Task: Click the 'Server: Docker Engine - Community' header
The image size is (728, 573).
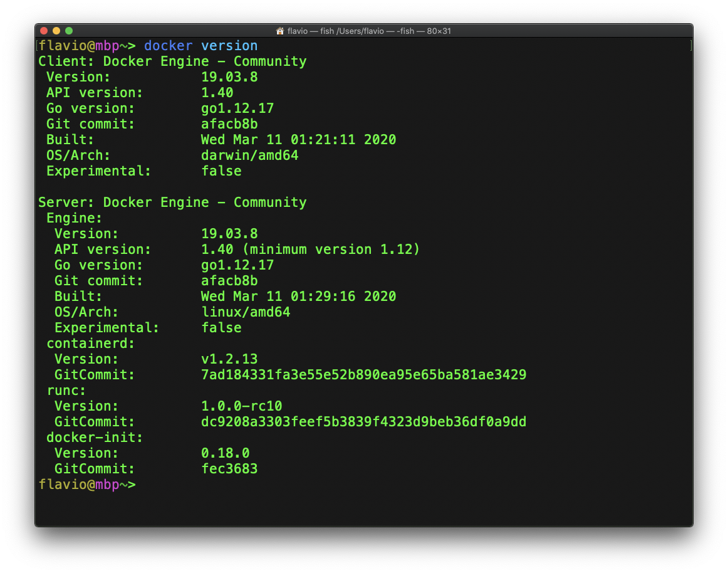Action: coord(172,202)
